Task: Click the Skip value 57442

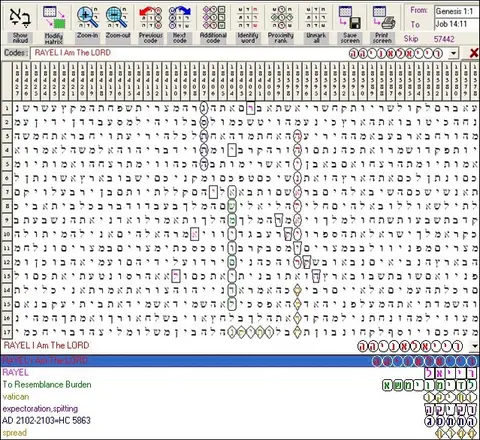Action: tap(444, 39)
